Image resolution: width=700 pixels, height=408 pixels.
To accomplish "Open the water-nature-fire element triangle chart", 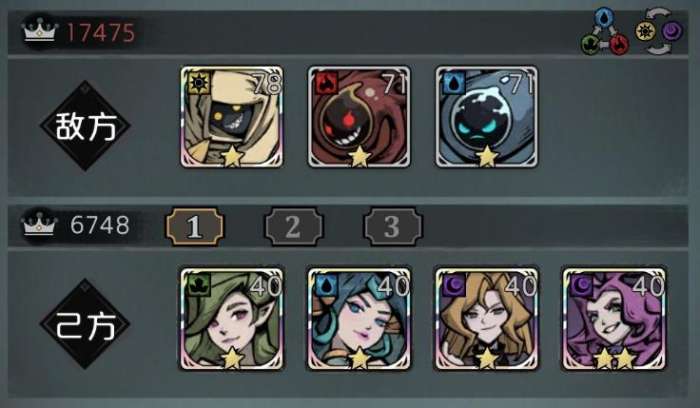I will click(605, 32).
